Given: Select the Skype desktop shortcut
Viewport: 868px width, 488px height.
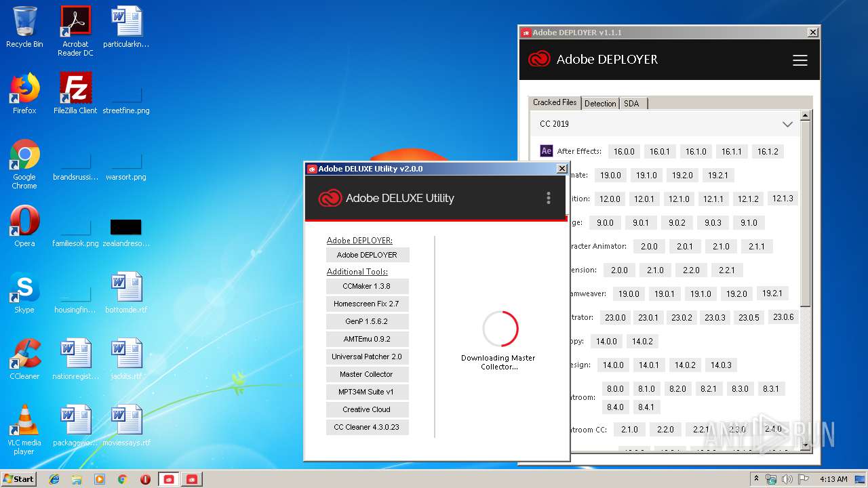Looking at the screenshot, I should 24,293.
